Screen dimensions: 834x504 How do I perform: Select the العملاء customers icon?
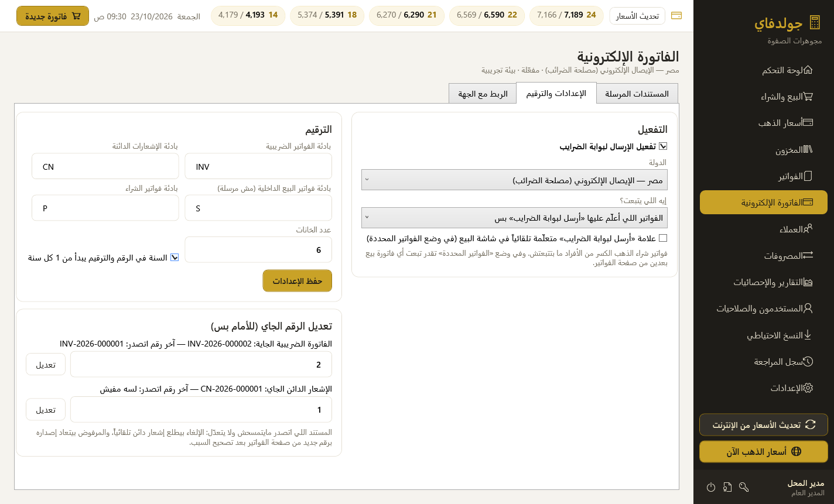click(x=808, y=229)
